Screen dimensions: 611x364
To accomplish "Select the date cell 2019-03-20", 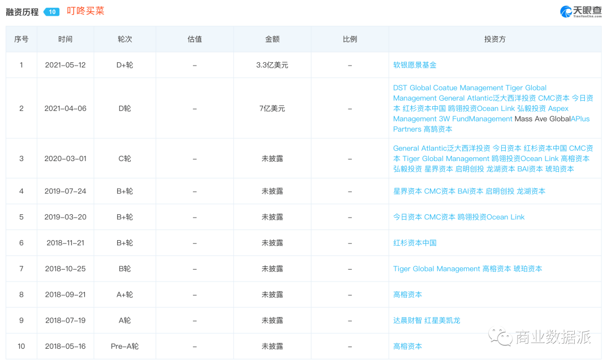I will [66, 217].
